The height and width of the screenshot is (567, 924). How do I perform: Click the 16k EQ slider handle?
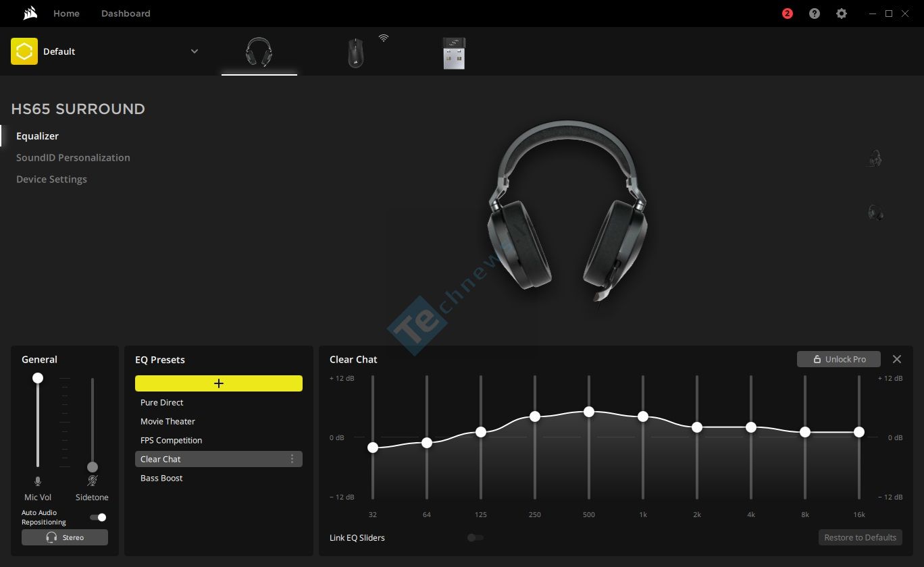coord(859,432)
